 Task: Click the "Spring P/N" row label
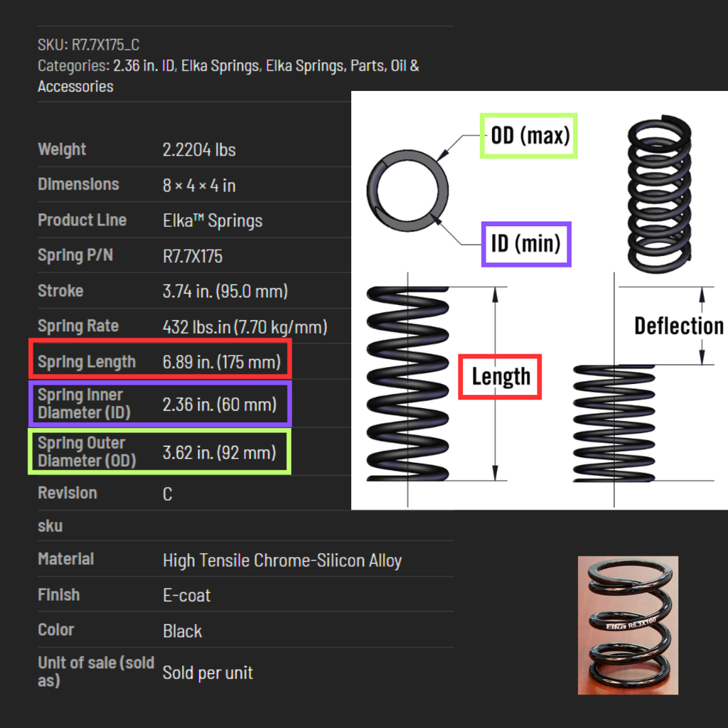pos(75,255)
